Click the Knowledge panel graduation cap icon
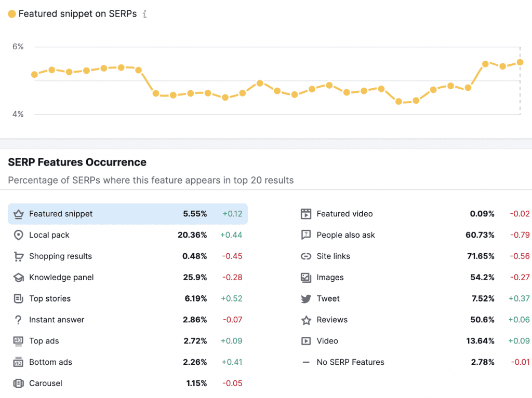 tap(19, 278)
